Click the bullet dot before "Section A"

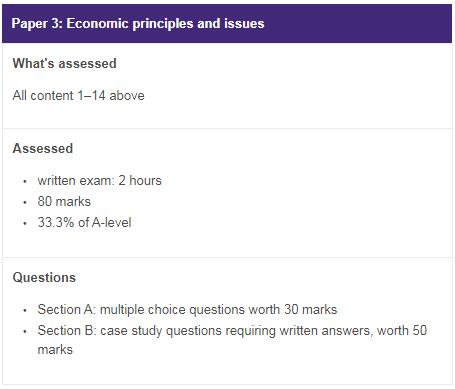click(25, 310)
